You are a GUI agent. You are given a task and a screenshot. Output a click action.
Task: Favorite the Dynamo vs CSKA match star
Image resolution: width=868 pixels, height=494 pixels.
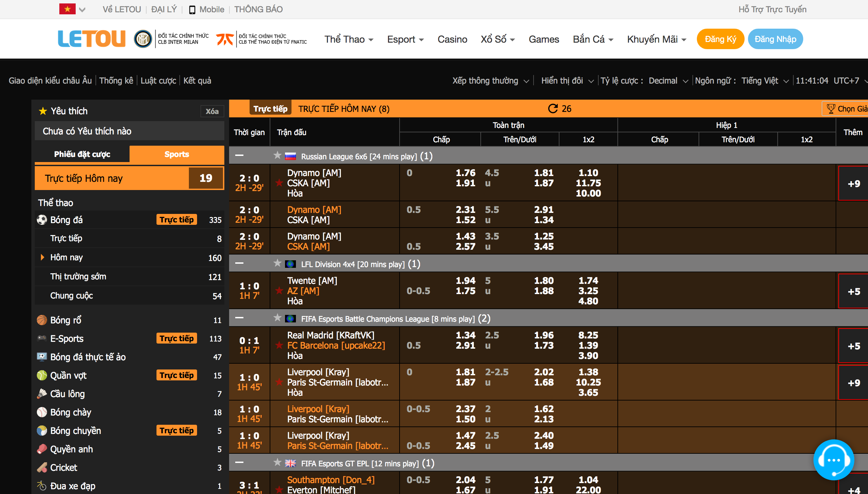[279, 183]
